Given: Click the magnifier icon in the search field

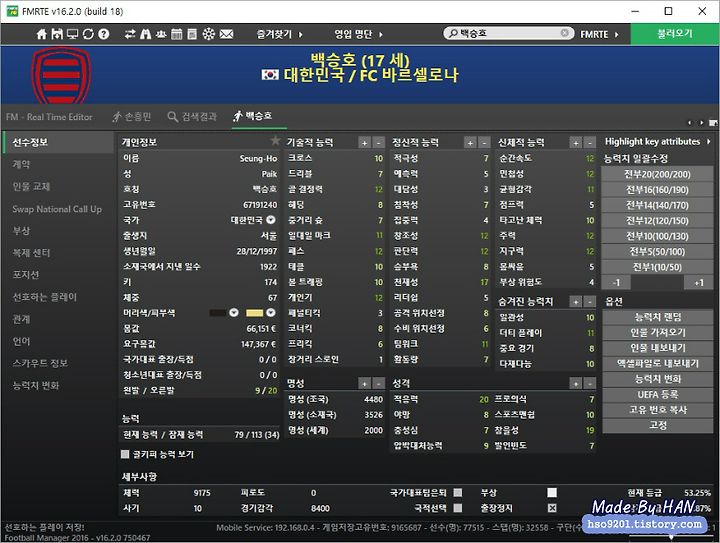Looking at the screenshot, I should click(x=453, y=34).
